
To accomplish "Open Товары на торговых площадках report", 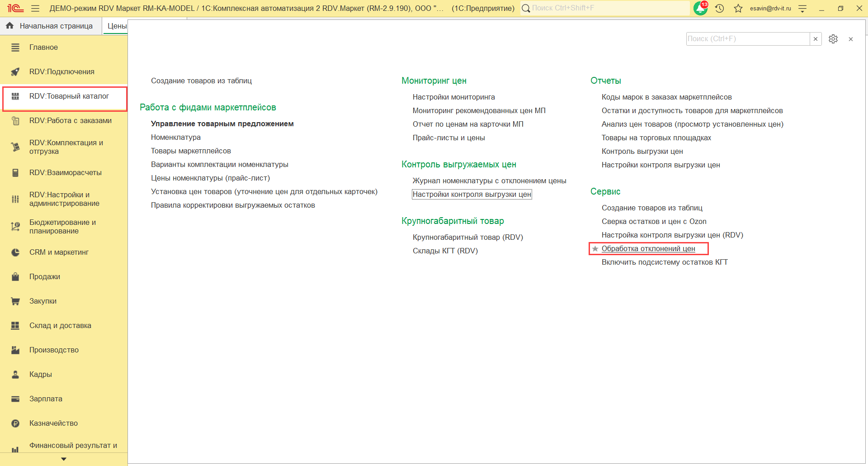I will [656, 138].
